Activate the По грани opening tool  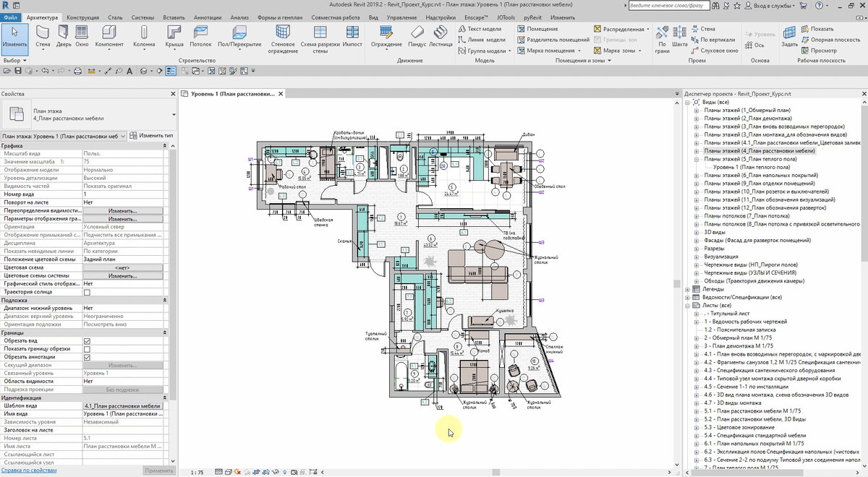663,40
